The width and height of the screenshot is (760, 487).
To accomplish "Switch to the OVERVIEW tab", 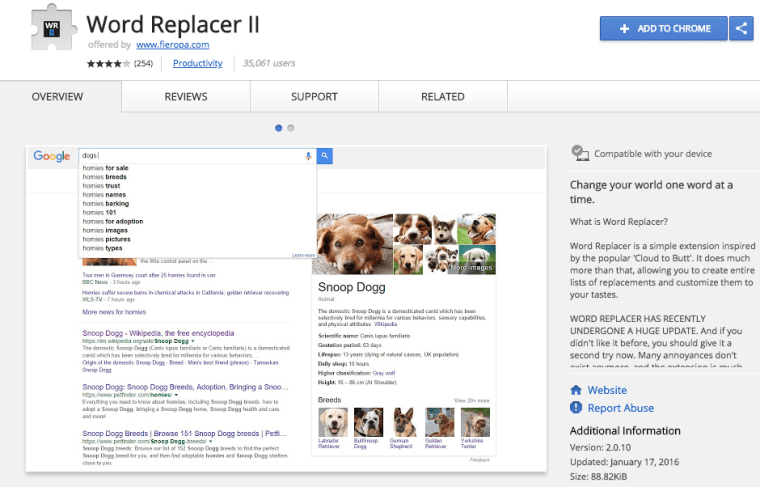I will 58,96.
